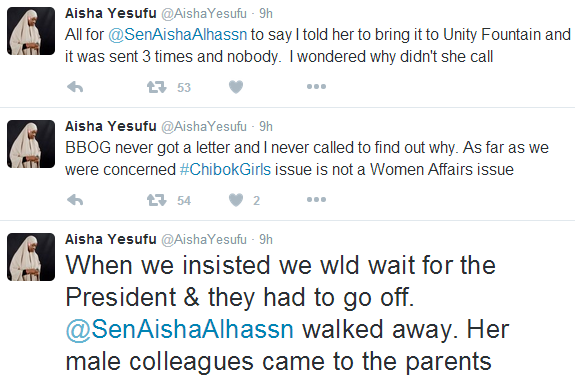Open Aisha Yesufu name on first tweet

(111, 14)
